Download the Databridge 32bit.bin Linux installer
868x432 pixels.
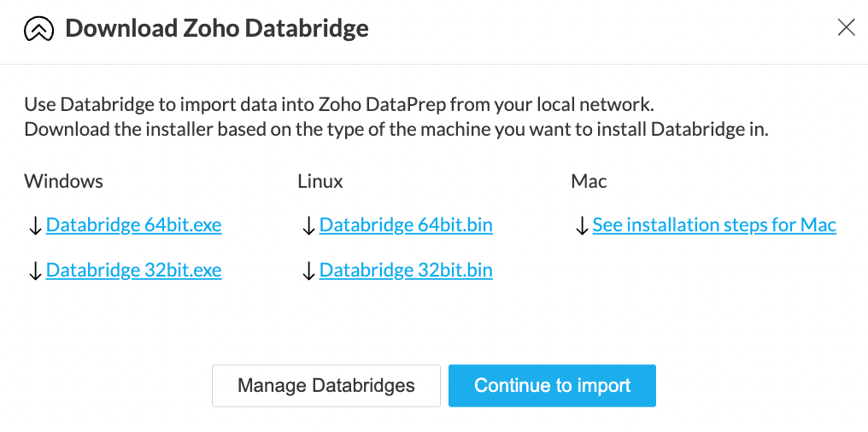pyautogui.click(x=406, y=271)
